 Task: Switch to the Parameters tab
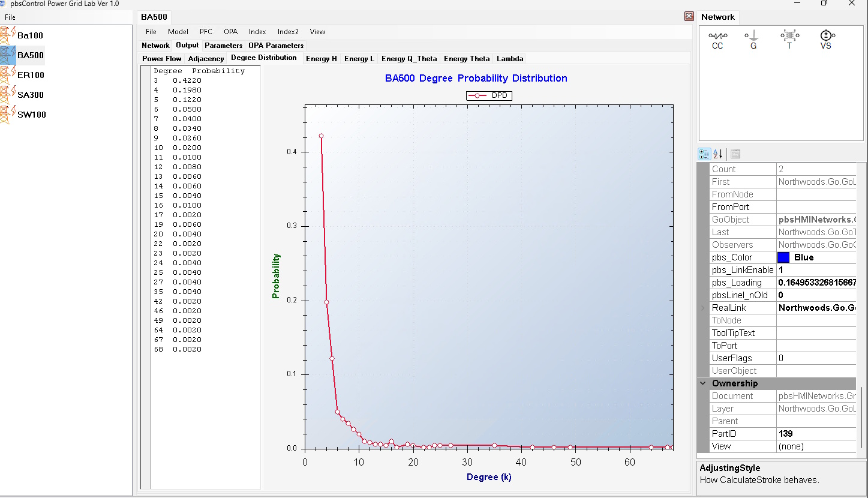pyautogui.click(x=223, y=46)
